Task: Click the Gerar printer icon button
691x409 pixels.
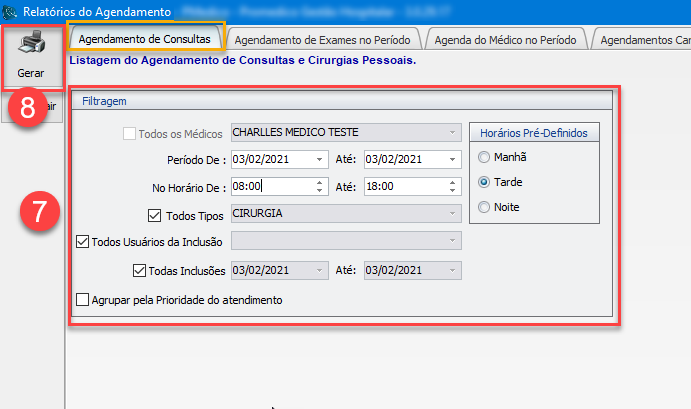Action: [x=31, y=57]
